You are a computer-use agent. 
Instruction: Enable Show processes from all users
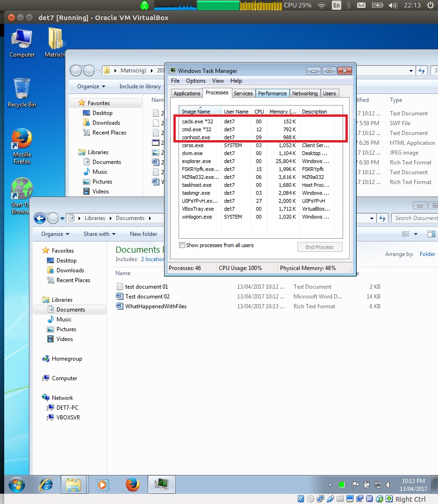pyautogui.click(x=182, y=245)
